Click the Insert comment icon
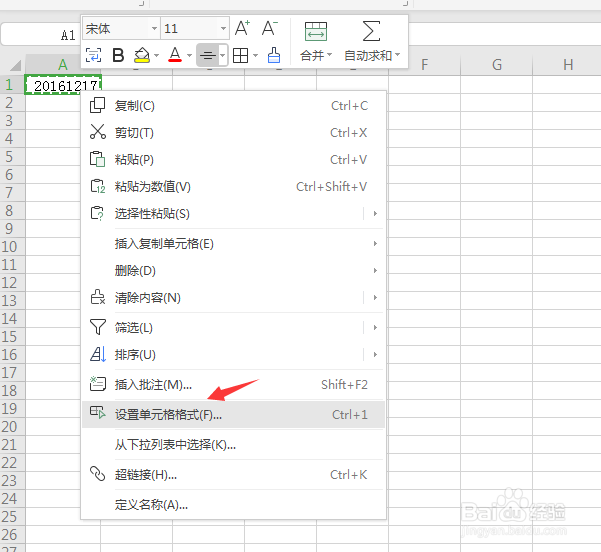 [x=97, y=384]
